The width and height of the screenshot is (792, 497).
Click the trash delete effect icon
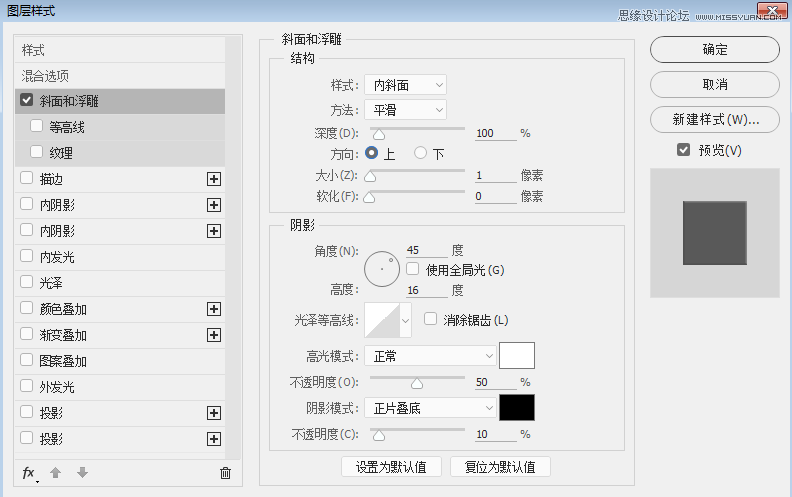[225, 473]
